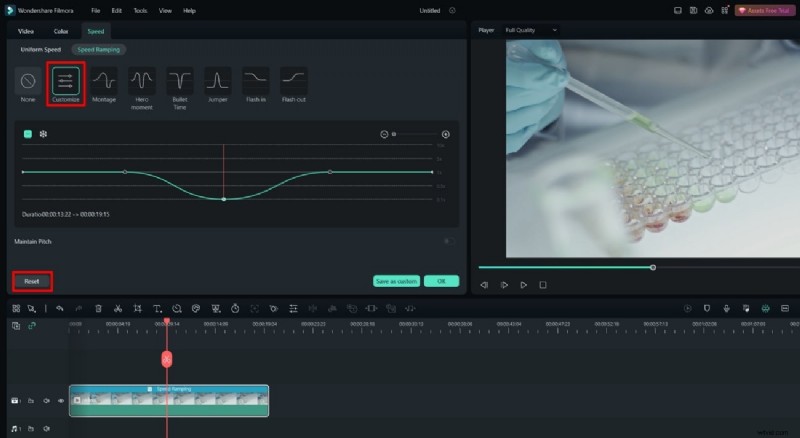The width and height of the screenshot is (800, 438).
Task: Select the Jumper speed ramp preset
Action: click(218, 82)
